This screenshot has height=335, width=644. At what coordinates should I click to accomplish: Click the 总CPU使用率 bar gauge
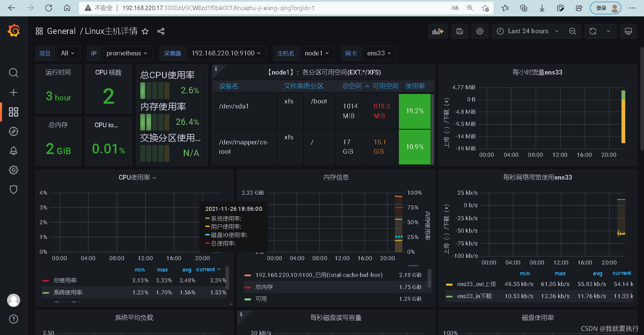pyautogui.click(x=155, y=90)
